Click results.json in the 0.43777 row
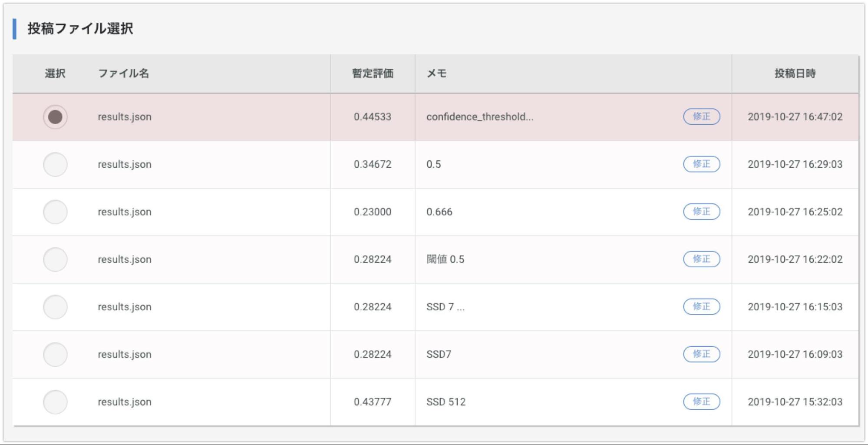Screen dimensions: 868x445 click(125, 402)
